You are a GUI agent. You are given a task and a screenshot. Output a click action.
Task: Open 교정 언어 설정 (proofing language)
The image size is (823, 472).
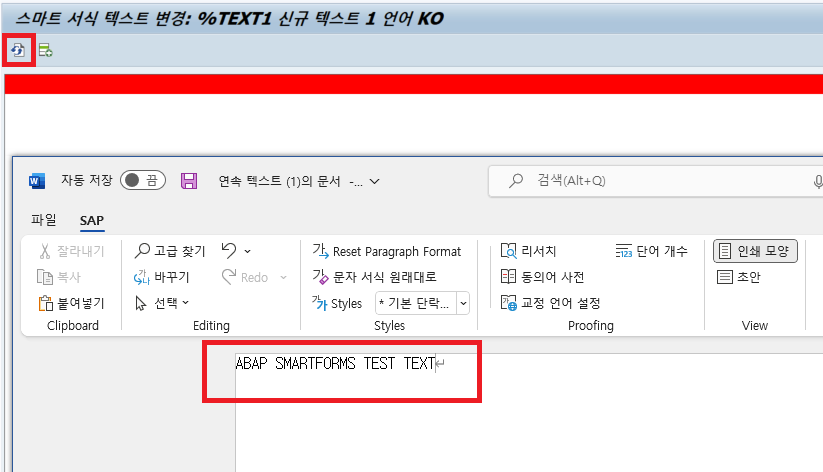point(551,303)
